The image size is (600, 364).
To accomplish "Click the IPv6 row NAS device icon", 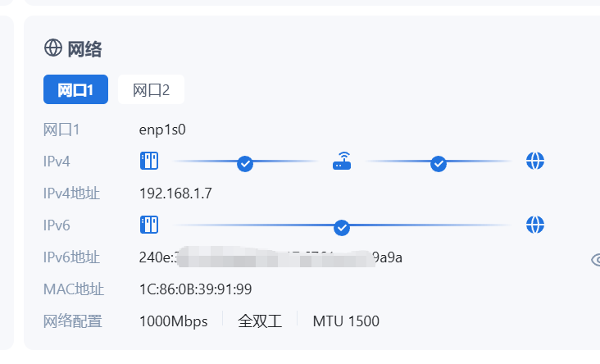I will tap(149, 224).
